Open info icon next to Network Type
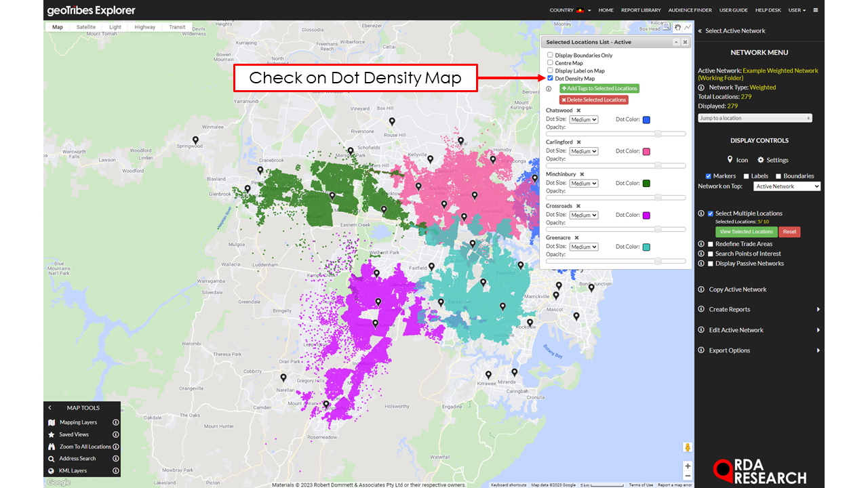 click(701, 87)
